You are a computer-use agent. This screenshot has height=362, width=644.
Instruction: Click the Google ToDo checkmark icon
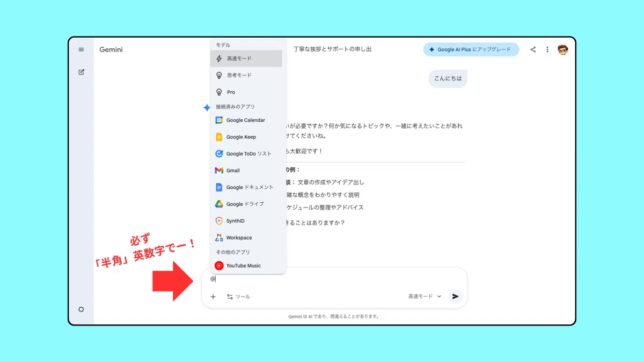219,153
